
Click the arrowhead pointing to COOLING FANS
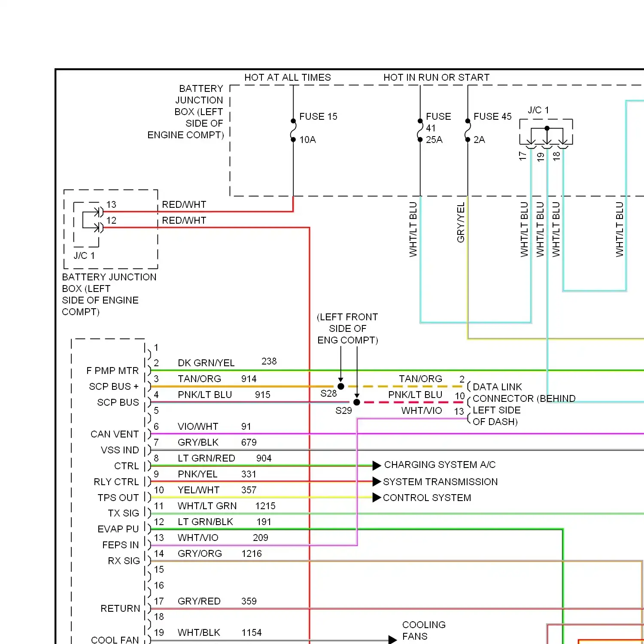[x=392, y=640]
